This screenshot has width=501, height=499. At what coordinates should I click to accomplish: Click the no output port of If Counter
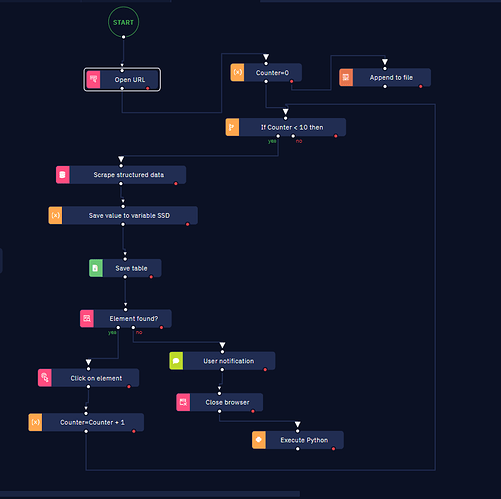(x=293, y=136)
